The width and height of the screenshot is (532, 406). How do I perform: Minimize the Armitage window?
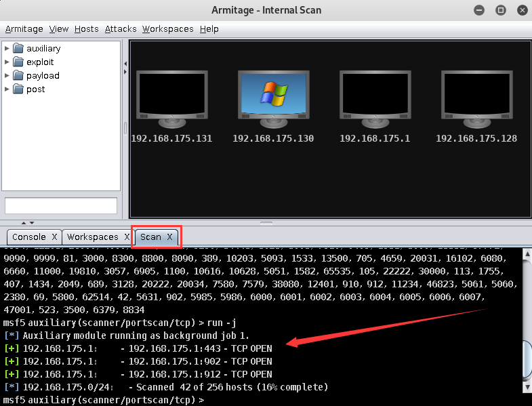(479, 10)
